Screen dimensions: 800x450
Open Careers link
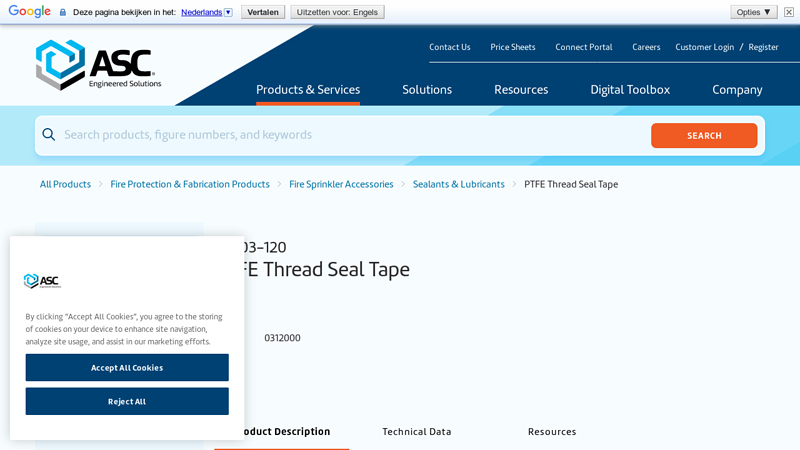click(646, 47)
